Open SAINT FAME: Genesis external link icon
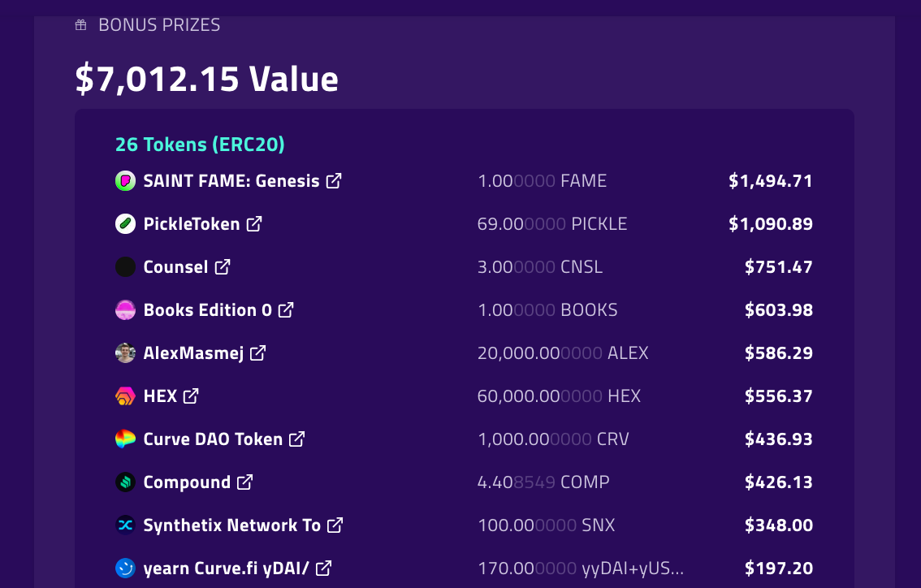 click(x=334, y=181)
